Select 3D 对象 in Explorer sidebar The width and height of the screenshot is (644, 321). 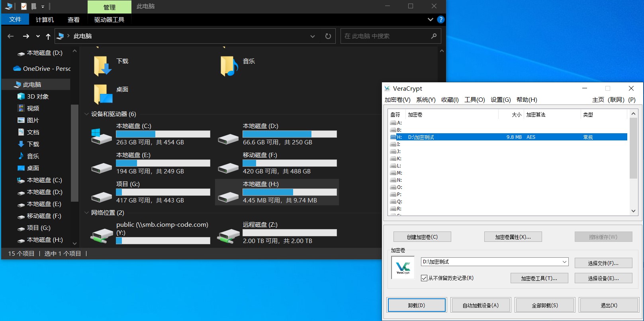[33, 96]
